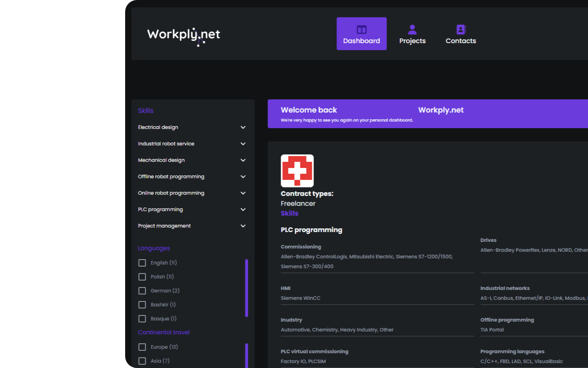The image size is (588, 368).
Task: Click the Workply.net logo
Action: (183, 37)
